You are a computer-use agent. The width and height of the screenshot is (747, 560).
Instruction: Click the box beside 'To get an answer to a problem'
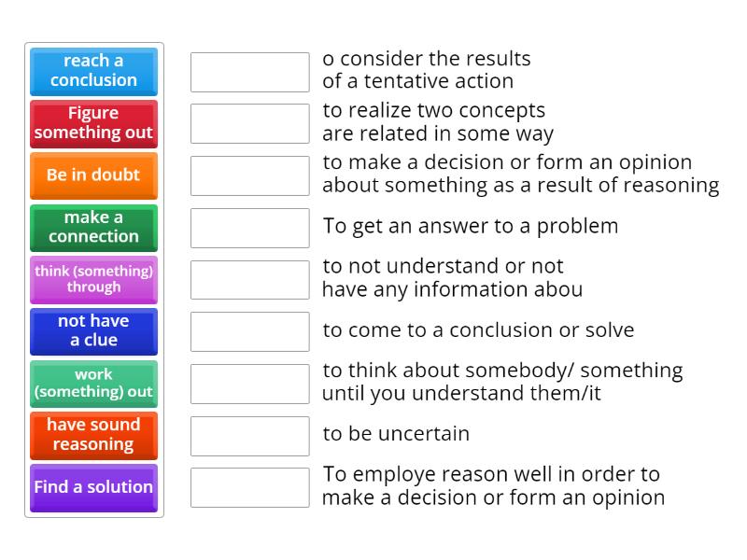[249, 228]
